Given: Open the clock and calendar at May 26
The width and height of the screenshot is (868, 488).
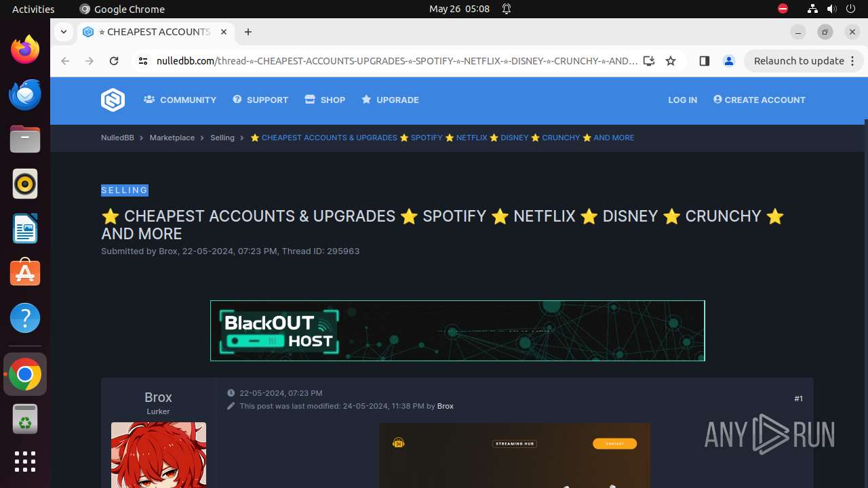Looking at the screenshot, I should click(459, 9).
